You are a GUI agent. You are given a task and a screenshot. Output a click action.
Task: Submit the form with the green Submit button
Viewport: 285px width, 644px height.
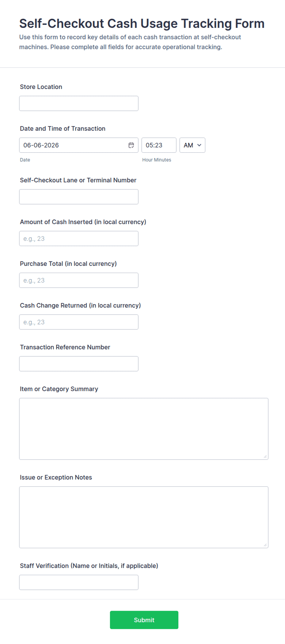point(144,620)
